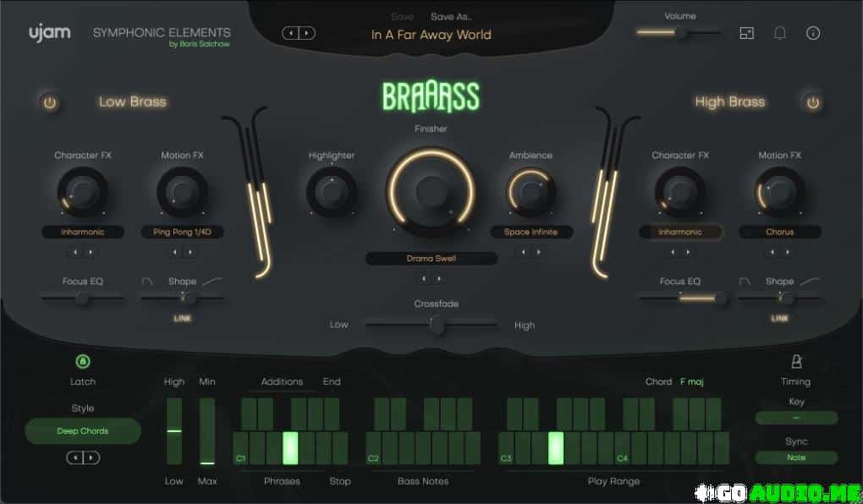Click the Volume slider
The image size is (863, 504).
(678, 32)
